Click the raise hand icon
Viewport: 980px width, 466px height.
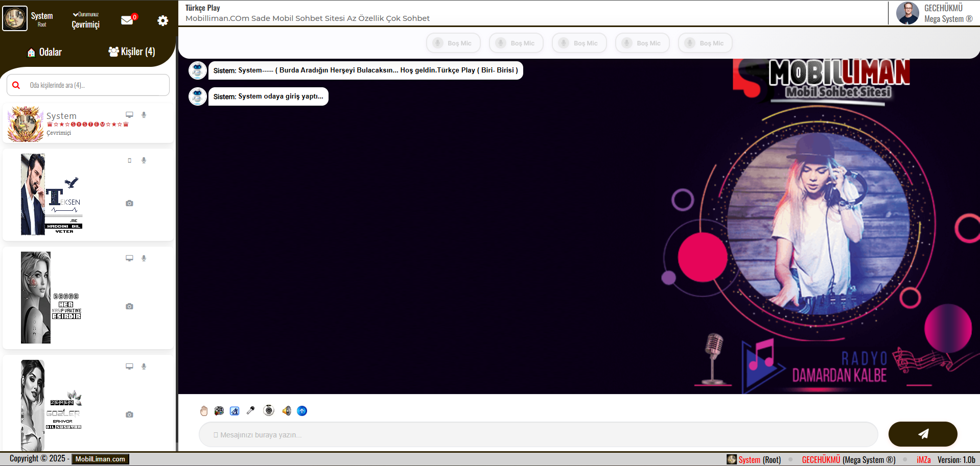coord(204,411)
